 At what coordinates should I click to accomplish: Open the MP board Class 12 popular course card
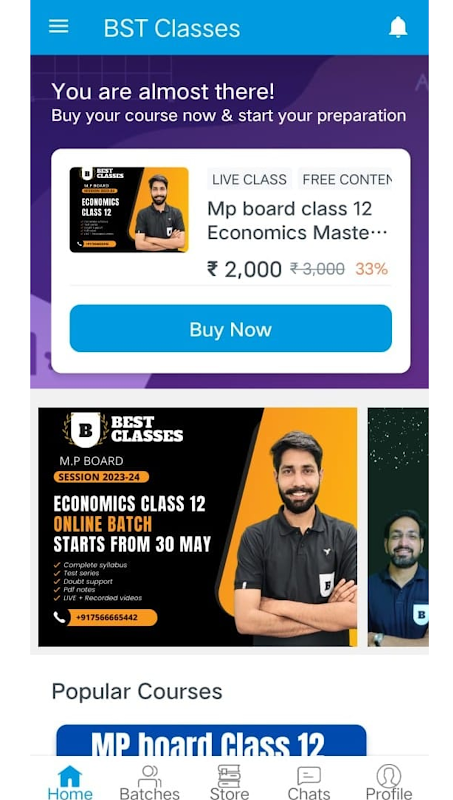tap(211, 741)
